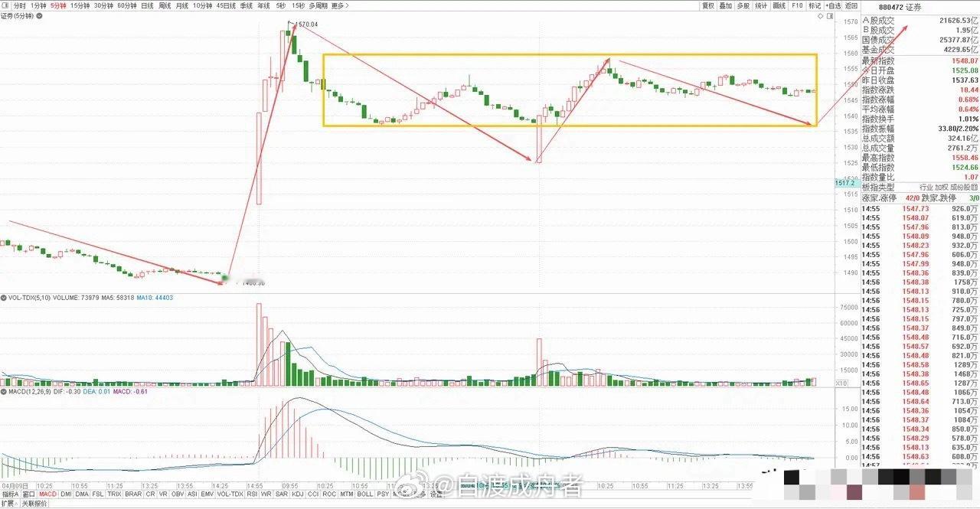Select the 15秒 period
980x509 pixels.
[x=299, y=5]
